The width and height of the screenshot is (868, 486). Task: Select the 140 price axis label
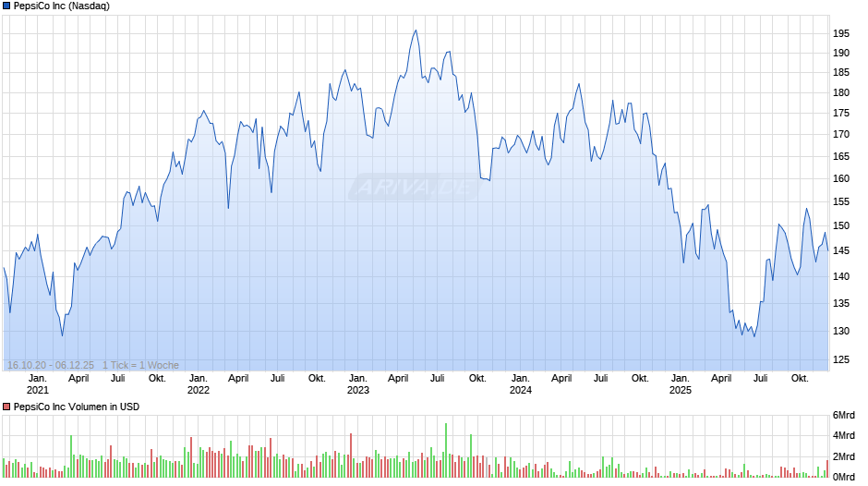tap(841, 276)
